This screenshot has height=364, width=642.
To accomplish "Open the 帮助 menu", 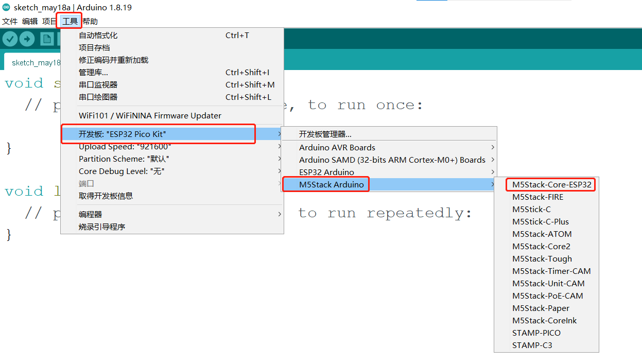I will tap(90, 21).
